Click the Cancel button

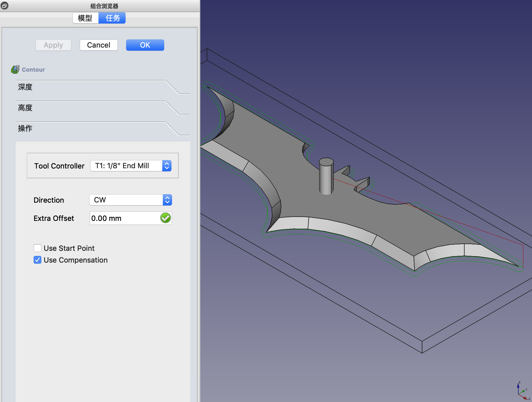[98, 45]
